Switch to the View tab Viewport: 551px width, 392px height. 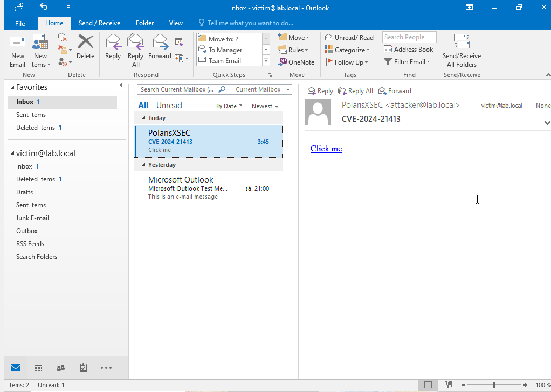click(x=176, y=23)
